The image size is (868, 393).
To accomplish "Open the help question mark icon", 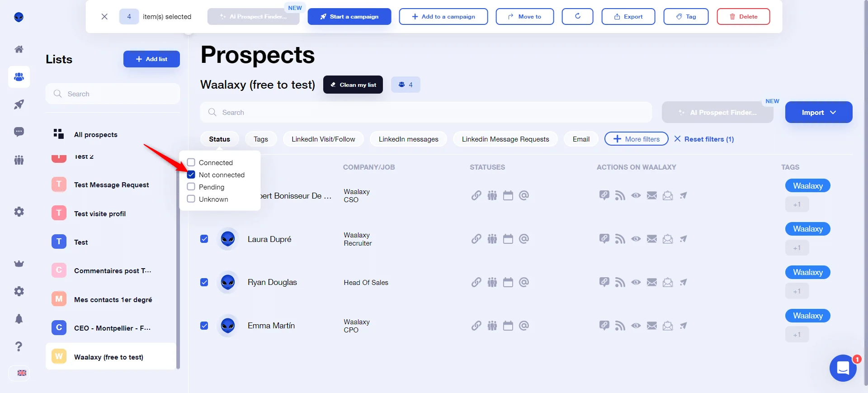I will tap(19, 346).
